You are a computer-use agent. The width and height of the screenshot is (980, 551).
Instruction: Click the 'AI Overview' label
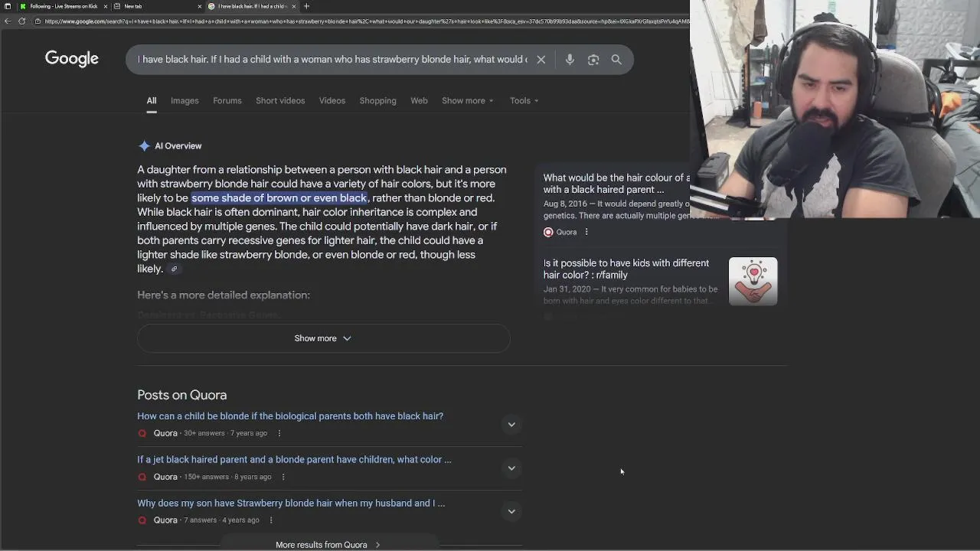coord(178,146)
